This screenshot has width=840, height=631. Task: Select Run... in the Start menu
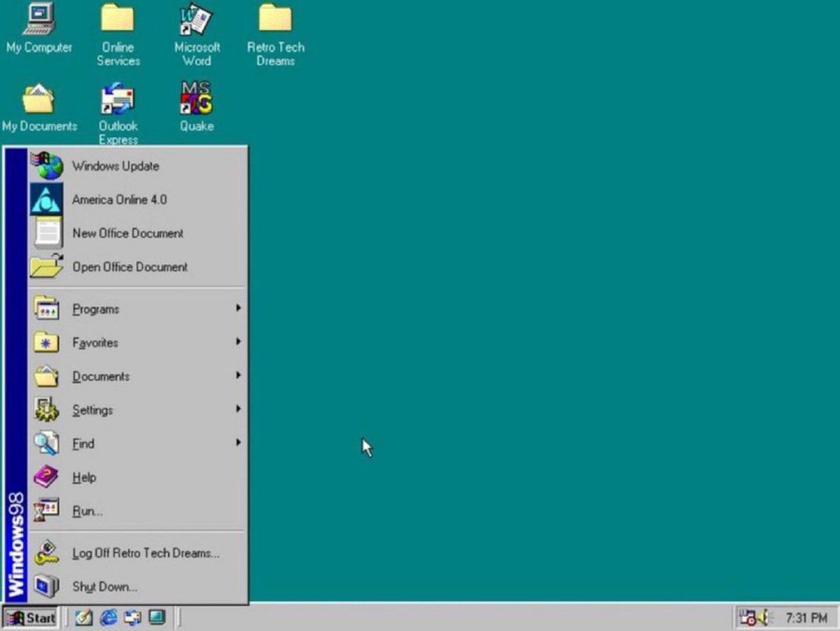(137, 511)
